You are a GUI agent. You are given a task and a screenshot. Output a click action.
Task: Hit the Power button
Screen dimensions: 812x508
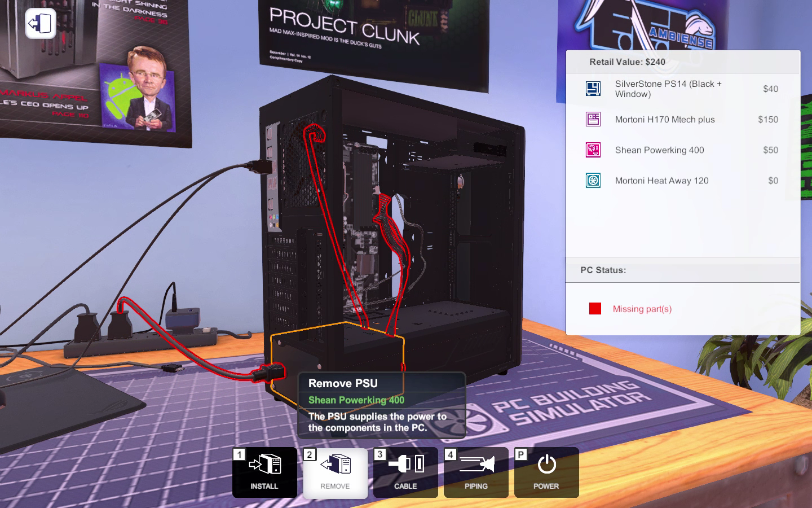(546, 472)
